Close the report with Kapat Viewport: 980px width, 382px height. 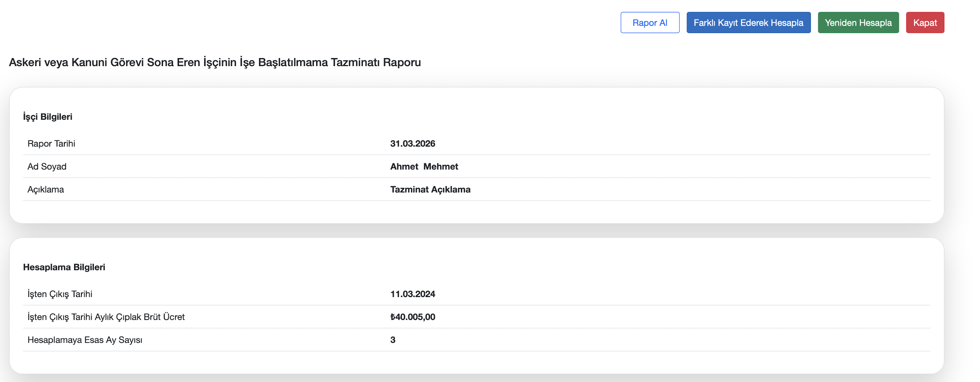tap(924, 23)
